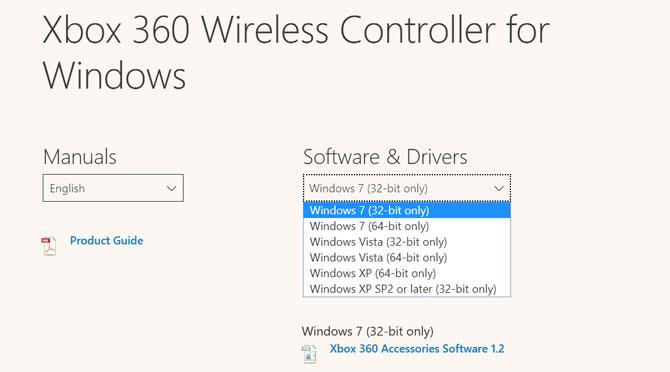The image size is (670, 372).
Task: Click the Windows 7 (32-bit only) combo box field
Action: [x=407, y=188]
